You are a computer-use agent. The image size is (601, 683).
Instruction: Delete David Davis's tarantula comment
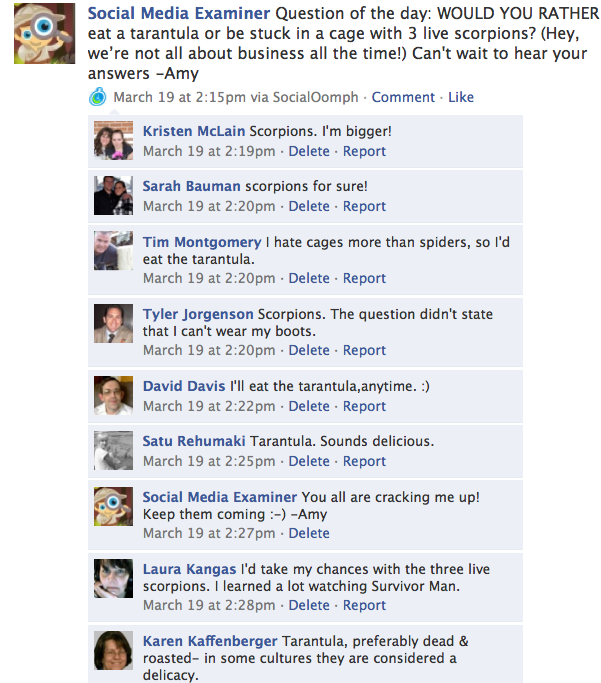[309, 406]
